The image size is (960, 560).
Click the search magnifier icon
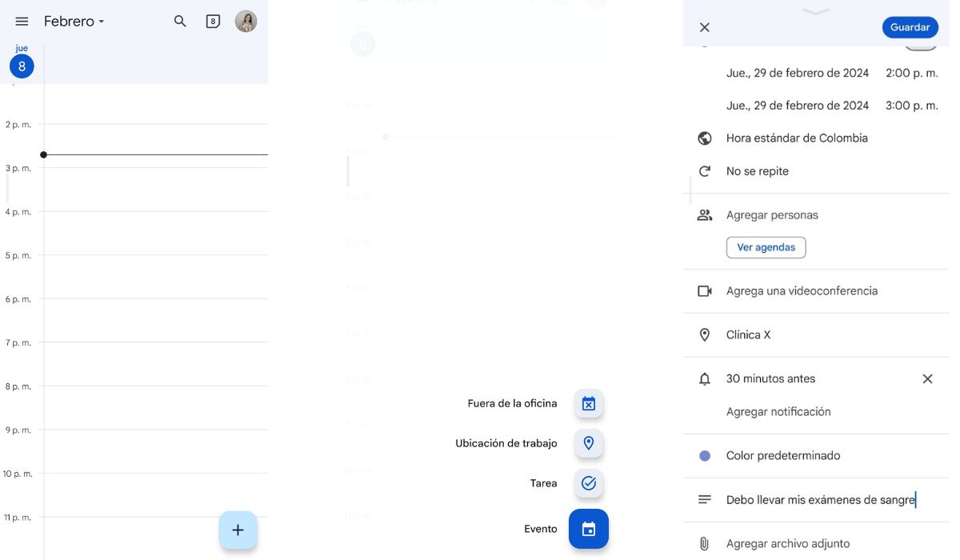[x=180, y=22]
